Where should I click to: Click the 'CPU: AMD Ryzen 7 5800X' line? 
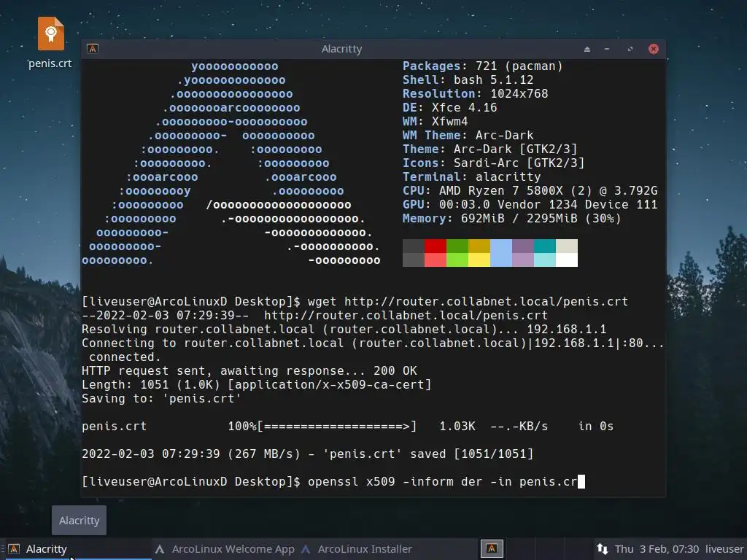pos(530,191)
